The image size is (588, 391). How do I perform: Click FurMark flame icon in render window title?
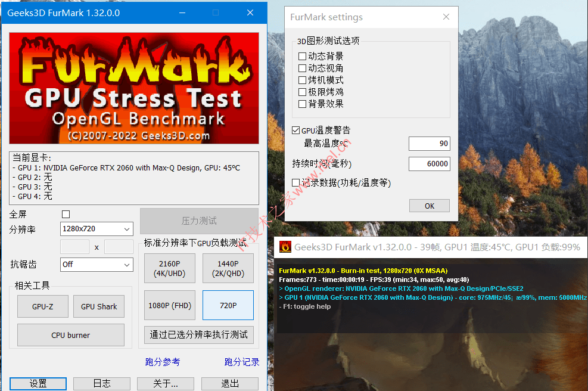coord(285,247)
